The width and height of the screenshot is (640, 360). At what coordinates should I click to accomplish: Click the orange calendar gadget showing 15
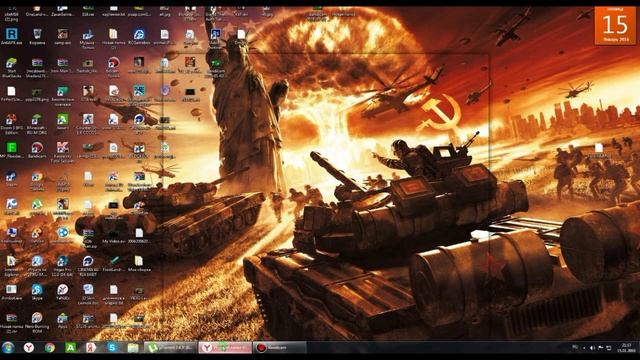(x=615, y=25)
